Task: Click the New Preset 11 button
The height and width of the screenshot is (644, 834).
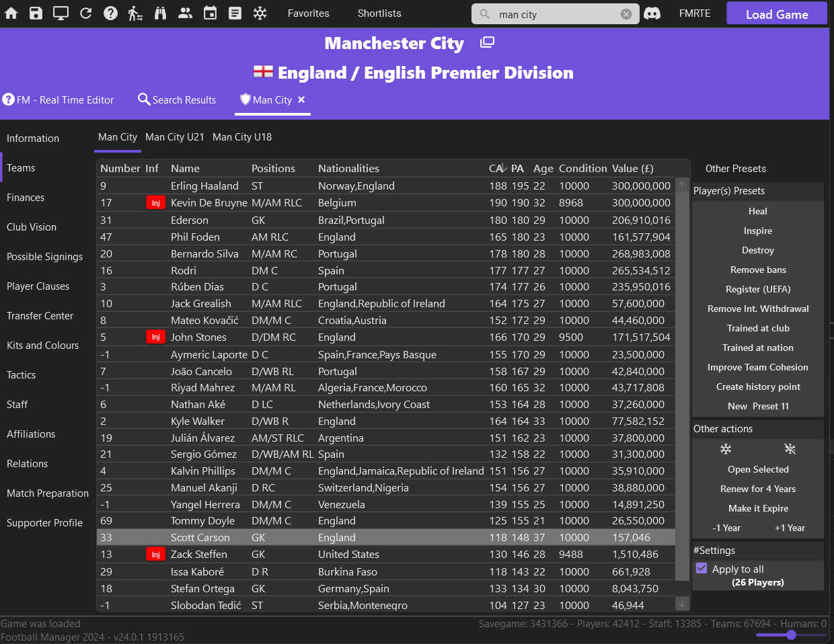Action: [x=758, y=406]
